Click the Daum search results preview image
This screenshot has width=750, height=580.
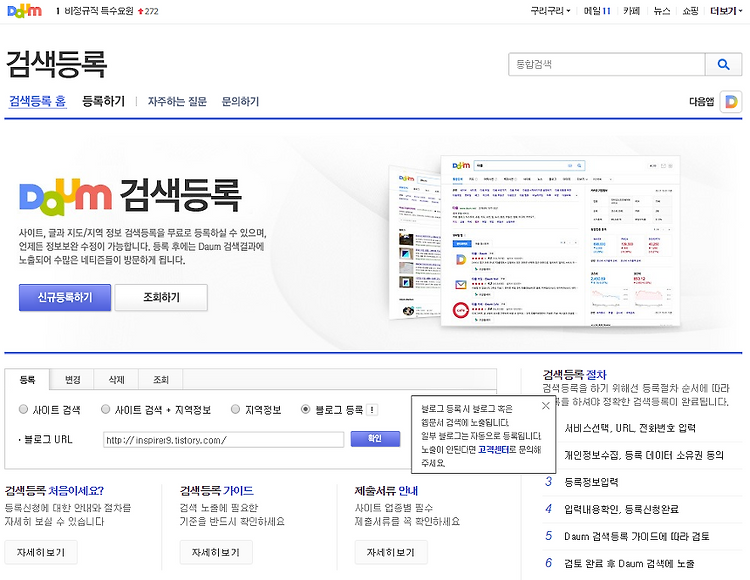pos(536,241)
